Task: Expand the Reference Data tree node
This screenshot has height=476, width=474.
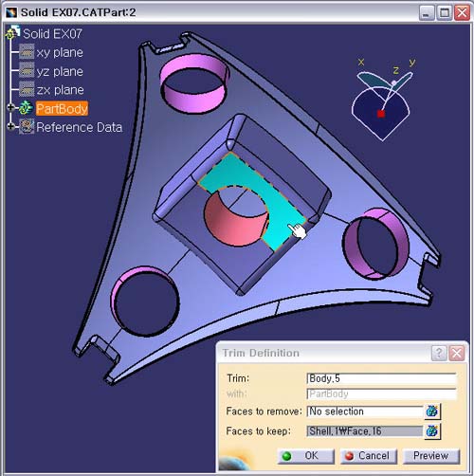Action: 10,126
